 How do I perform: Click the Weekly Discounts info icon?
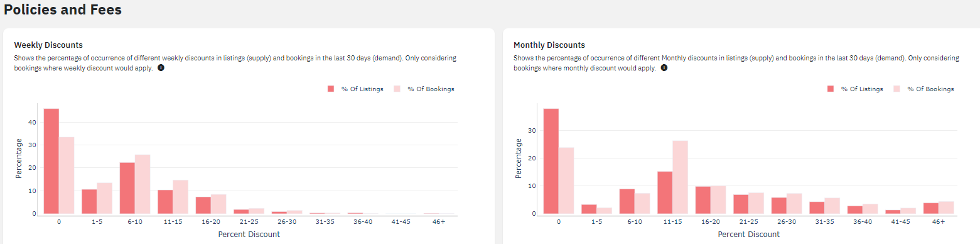point(161,67)
